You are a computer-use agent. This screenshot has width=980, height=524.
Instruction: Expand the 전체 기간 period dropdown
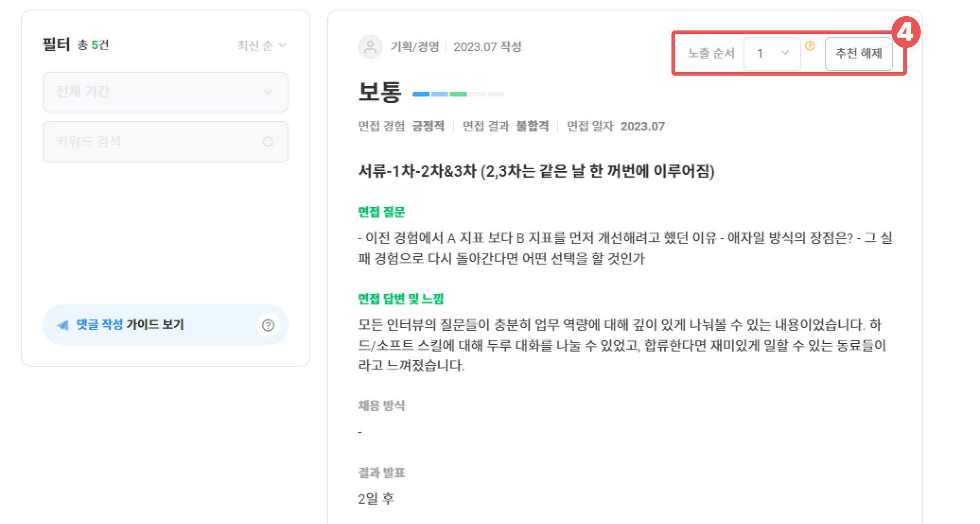(x=165, y=92)
